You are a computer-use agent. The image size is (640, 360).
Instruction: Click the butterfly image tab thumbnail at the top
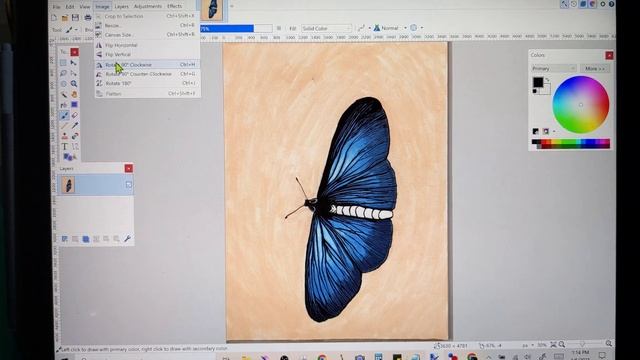pyautogui.click(x=212, y=10)
